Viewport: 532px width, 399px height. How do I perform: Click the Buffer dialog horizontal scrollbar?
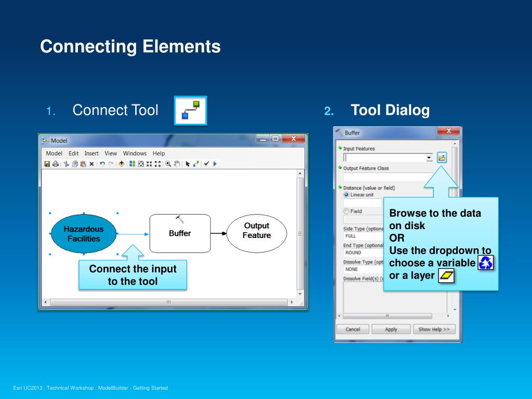click(387, 316)
